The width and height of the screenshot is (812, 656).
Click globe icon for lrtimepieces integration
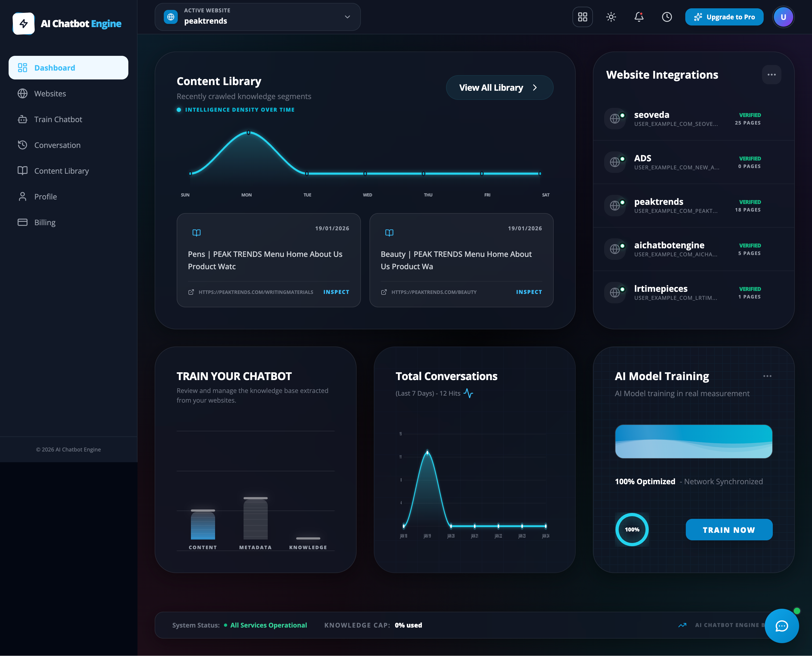[615, 293]
